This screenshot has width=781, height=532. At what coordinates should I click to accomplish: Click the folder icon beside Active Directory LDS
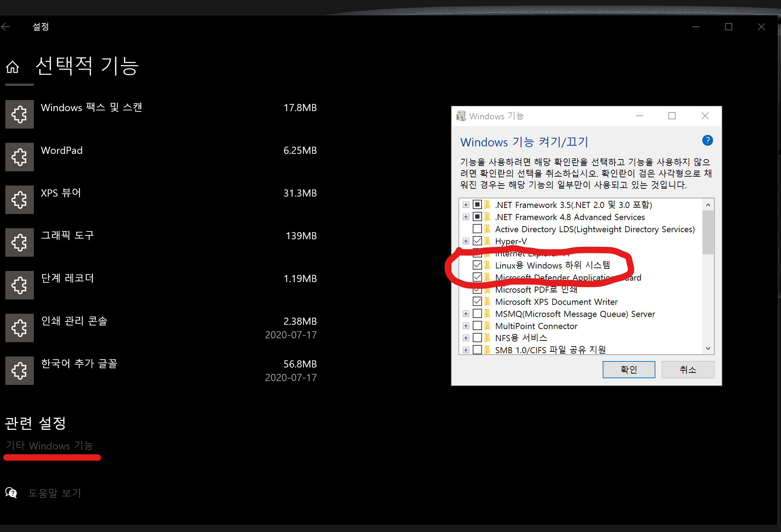click(x=487, y=229)
